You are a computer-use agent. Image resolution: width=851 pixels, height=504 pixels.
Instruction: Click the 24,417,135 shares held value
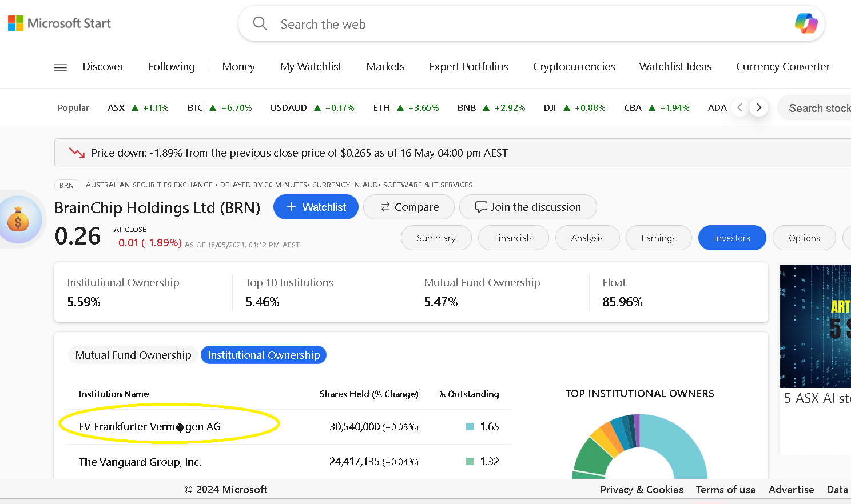coord(355,462)
